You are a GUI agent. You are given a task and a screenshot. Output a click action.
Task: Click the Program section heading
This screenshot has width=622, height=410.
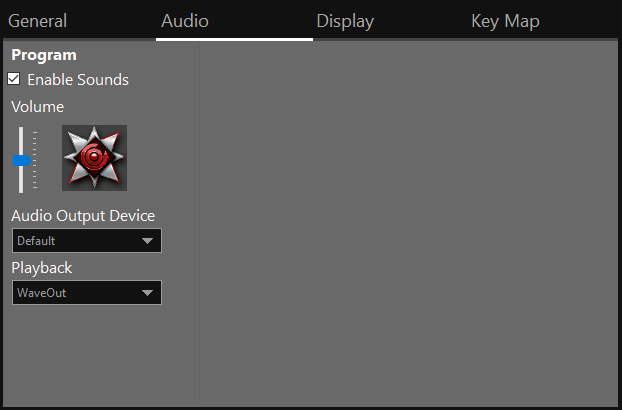pyautogui.click(x=44, y=56)
